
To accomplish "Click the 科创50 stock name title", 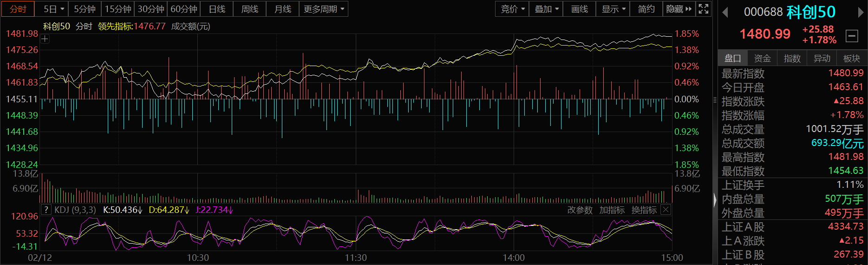I will 811,12.
